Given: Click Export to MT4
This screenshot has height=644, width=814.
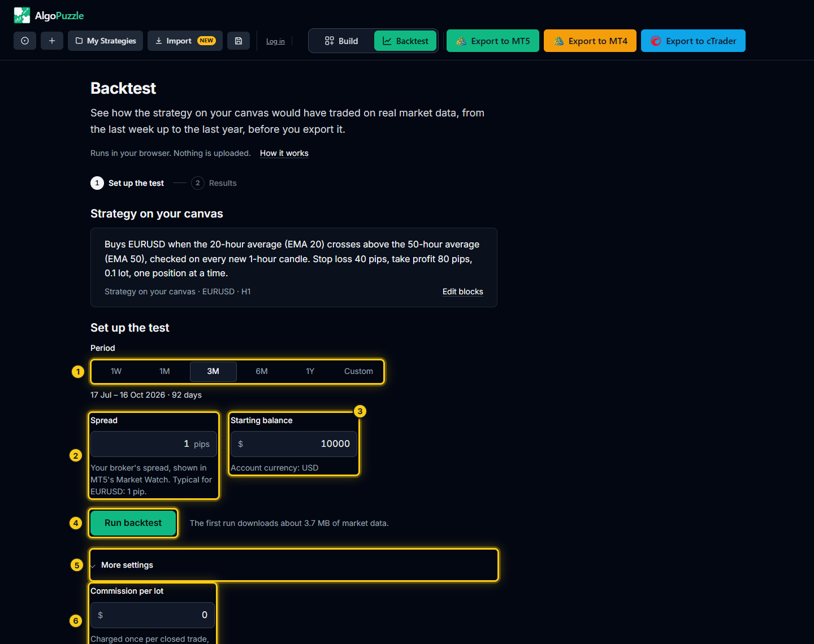Looking at the screenshot, I should (x=590, y=41).
